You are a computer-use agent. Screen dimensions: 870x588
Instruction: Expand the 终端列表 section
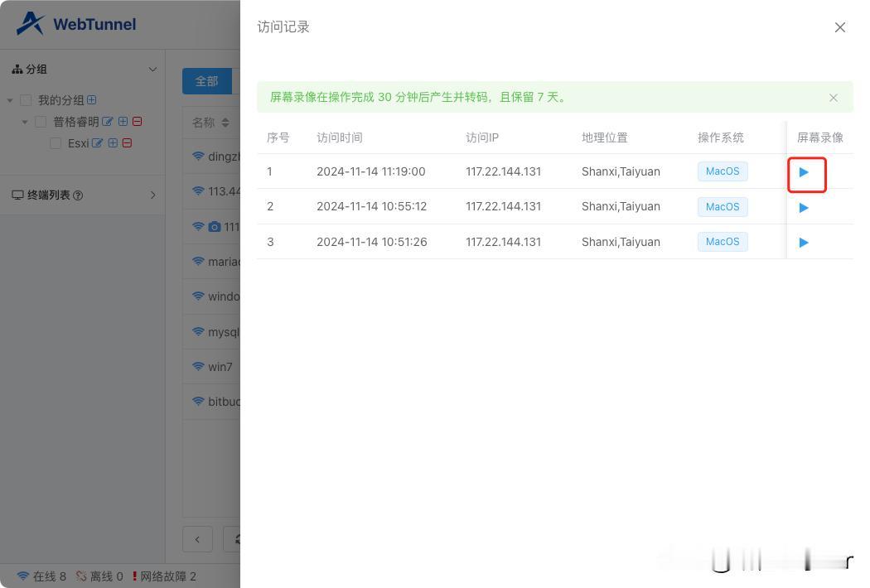click(153, 195)
